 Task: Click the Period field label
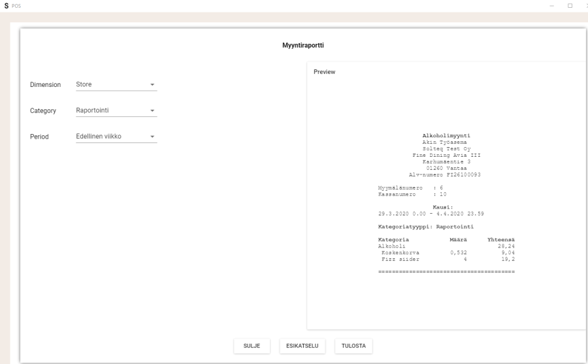point(40,137)
